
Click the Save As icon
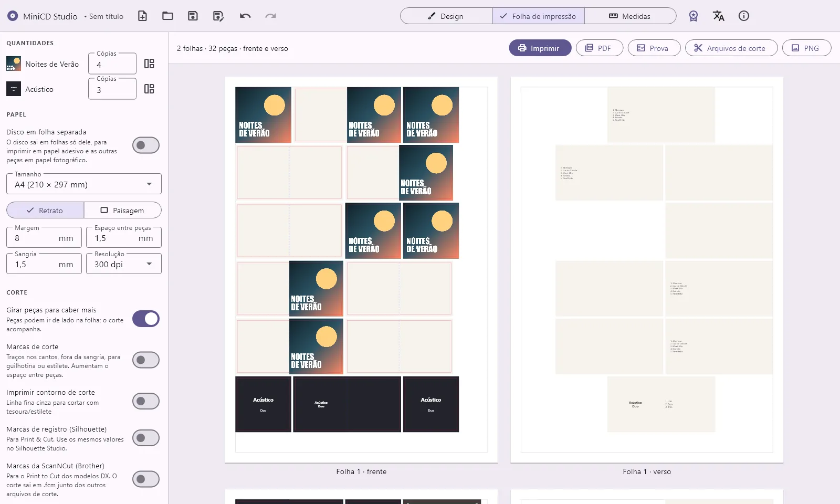click(x=218, y=16)
